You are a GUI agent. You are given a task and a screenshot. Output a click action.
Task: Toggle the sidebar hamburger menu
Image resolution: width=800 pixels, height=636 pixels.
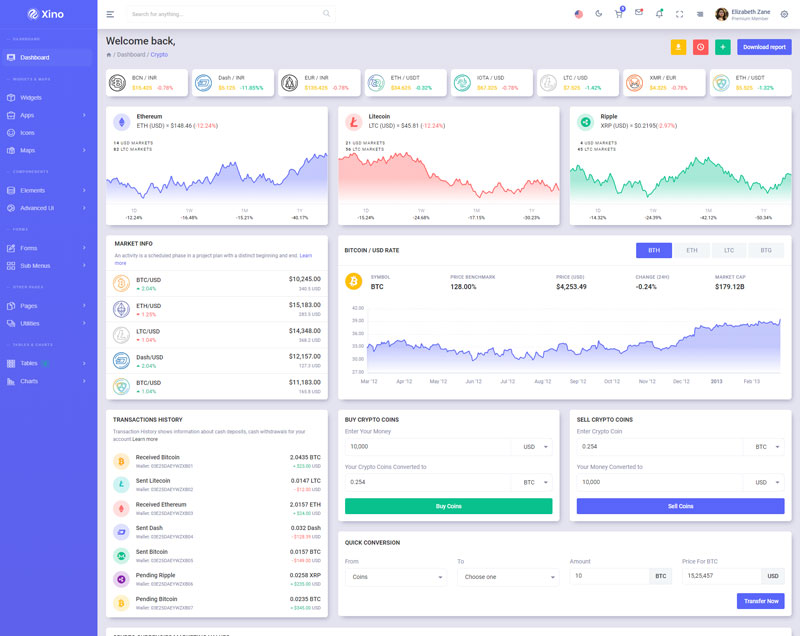click(x=110, y=14)
